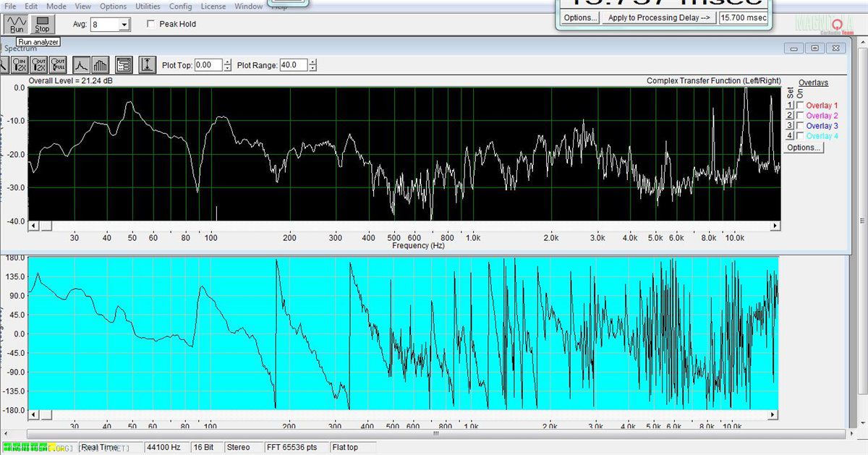868x455 pixels.
Task: Open the View menu
Action: [82, 6]
